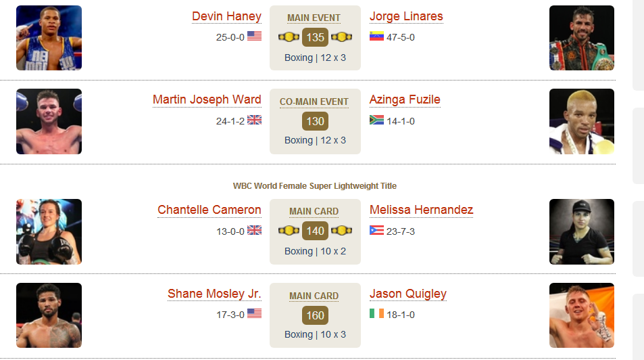Open Shane Mosley Jr.'s photo thumbnail
Screen dimensions: 644x360
pos(49,315)
